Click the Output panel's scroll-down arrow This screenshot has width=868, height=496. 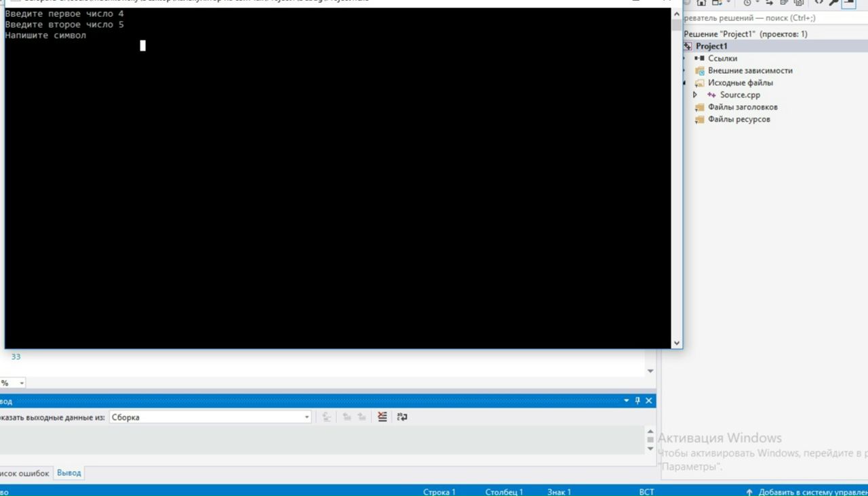click(x=650, y=449)
